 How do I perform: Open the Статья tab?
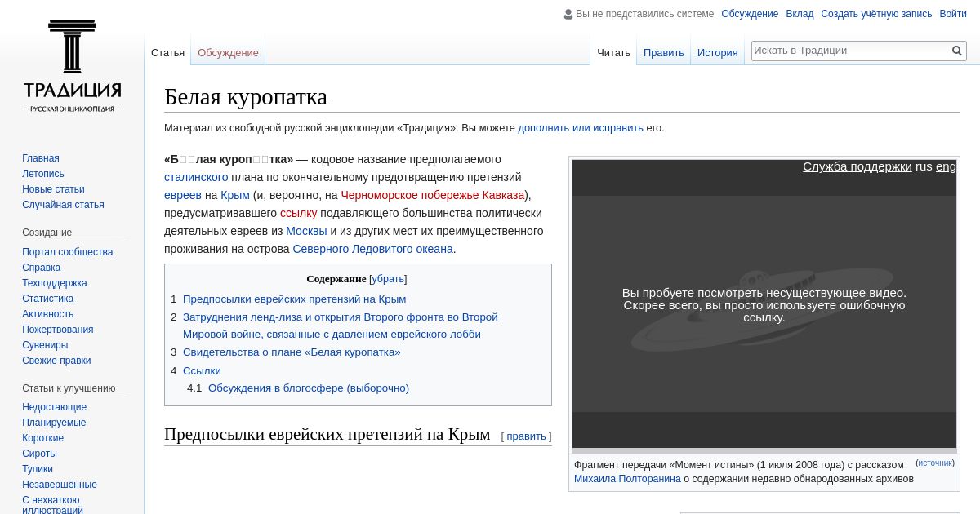[167, 52]
